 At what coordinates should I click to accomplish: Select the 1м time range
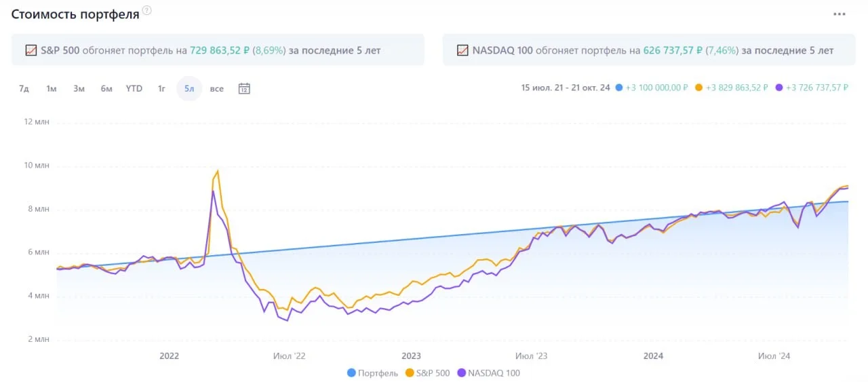point(52,88)
